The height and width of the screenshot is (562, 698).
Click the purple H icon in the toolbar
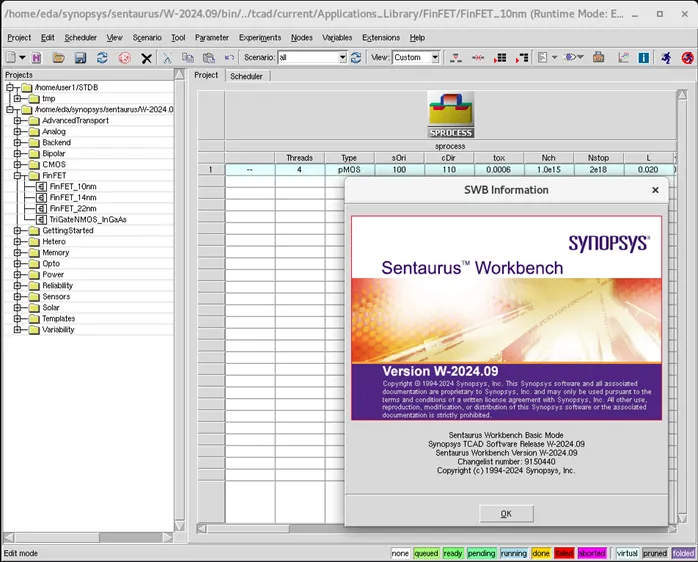pyautogui.click(x=37, y=57)
